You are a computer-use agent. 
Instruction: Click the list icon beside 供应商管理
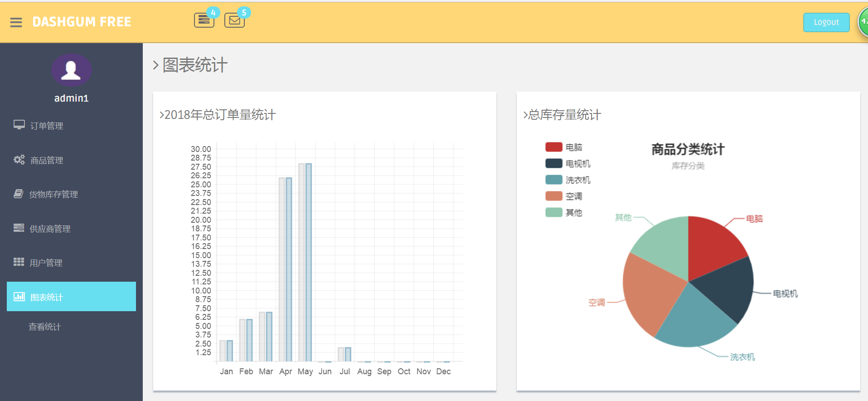tap(19, 228)
